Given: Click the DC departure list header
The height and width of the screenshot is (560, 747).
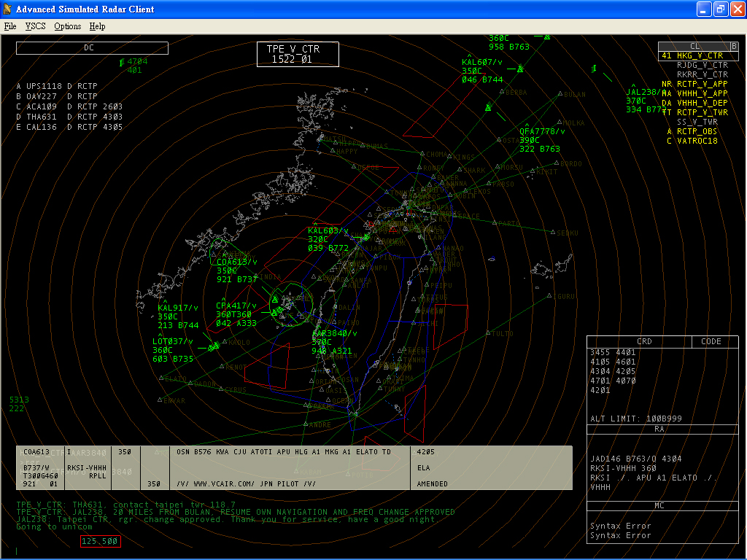Looking at the screenshot, I should click(92, 48).
